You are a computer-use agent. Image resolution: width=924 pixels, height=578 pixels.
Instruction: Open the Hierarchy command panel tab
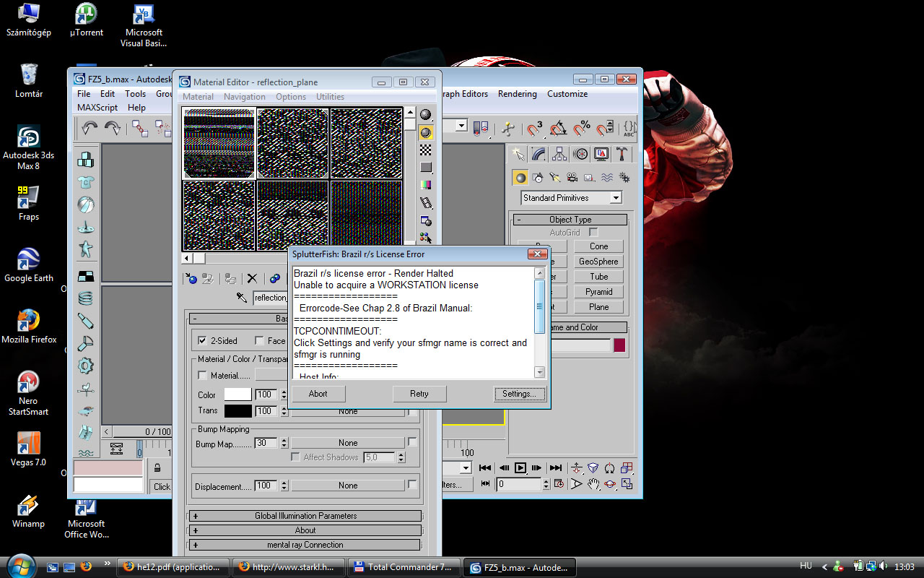pyautogui.click(x=559, y=154)
